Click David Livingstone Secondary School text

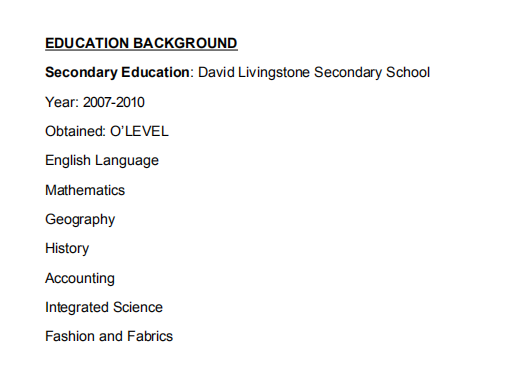314,73
